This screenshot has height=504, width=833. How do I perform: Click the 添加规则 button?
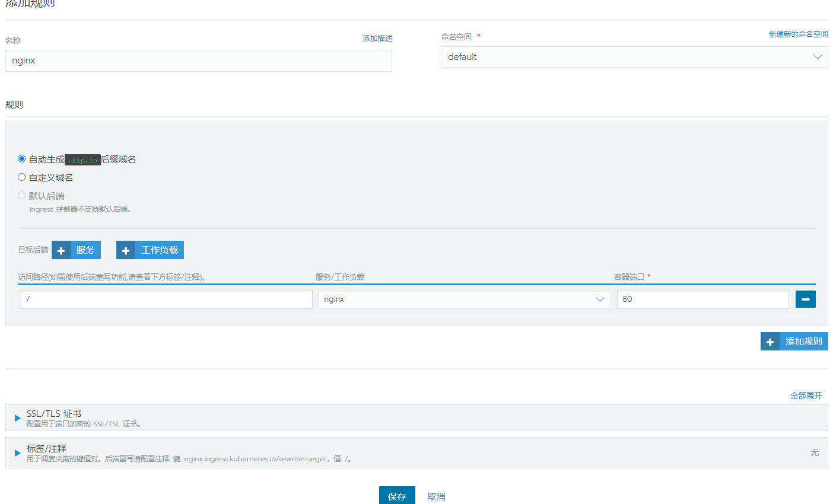794,342
